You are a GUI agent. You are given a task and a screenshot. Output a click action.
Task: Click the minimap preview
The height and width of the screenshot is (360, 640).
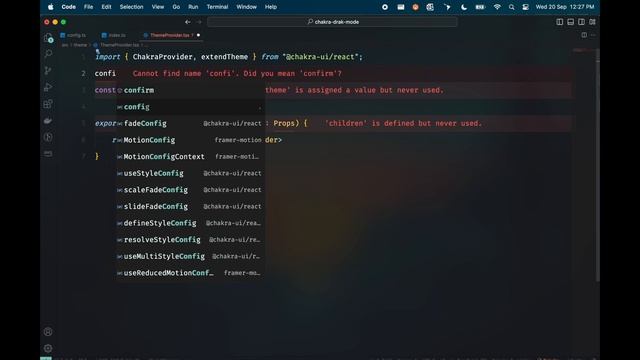pyautogui.click(x=583, y=51)
